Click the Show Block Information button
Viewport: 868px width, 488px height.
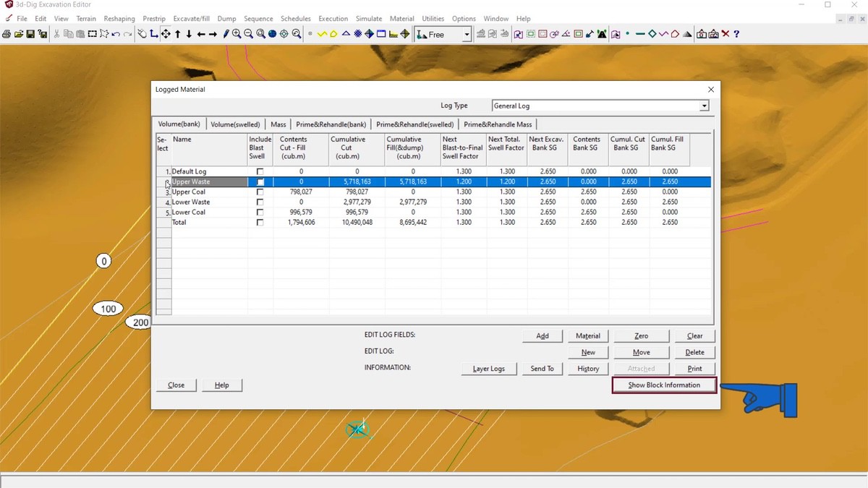click(664, 385)
